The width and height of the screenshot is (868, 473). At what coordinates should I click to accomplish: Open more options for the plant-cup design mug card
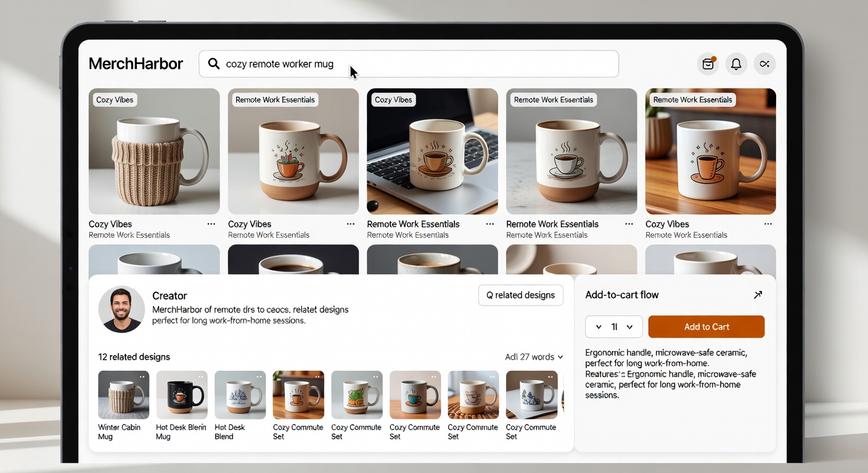click(x=351, y=224)
